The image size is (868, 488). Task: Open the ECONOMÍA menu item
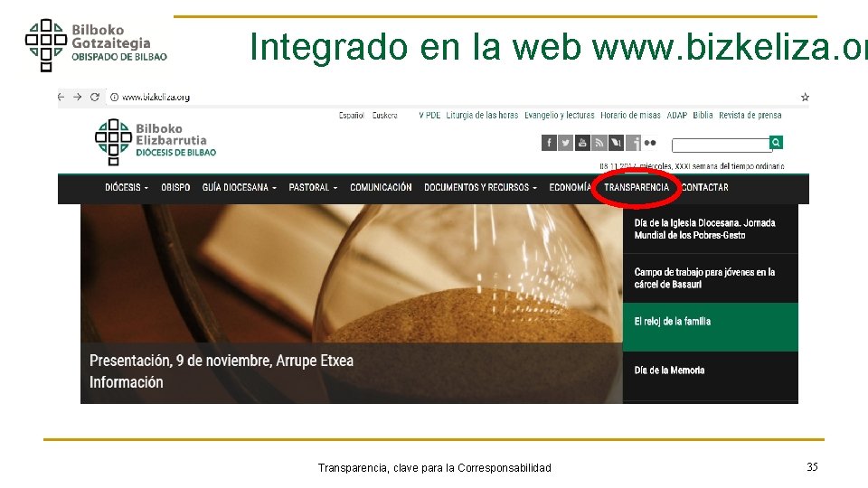coord(570,188)
